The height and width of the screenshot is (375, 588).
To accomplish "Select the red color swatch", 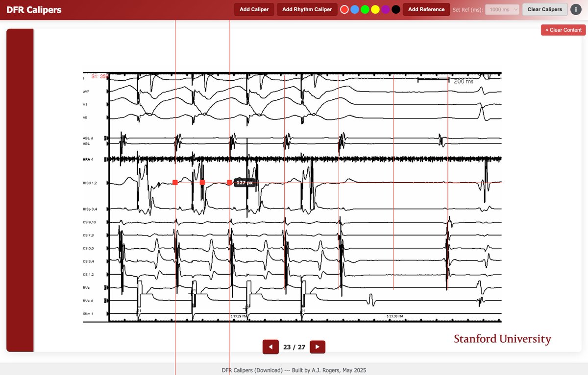I will click(344, 9).
